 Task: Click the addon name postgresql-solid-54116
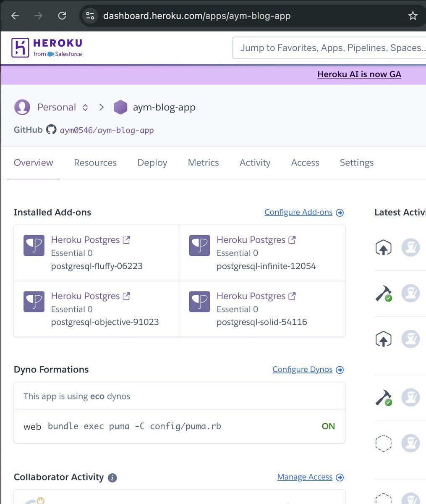point(262,322)
